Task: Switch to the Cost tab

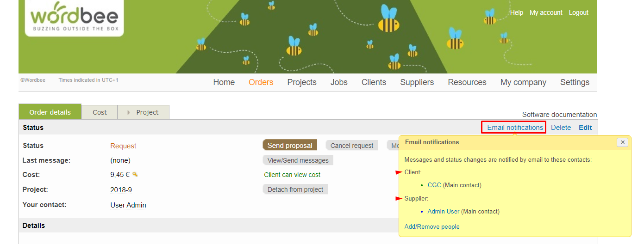Action: coord(100,112)
